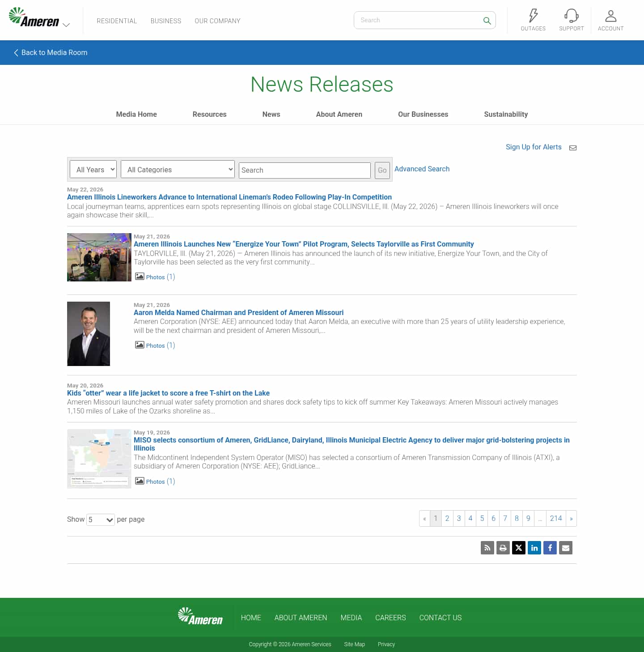Go to page 5 in pagination
Viewport: 644px width, 652px height.
click(482, 519)
